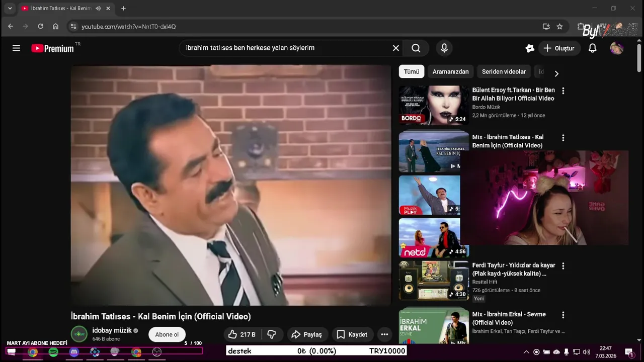Open taskbar clock showing 22:47
Screen dimensions: 644x362
pos(606,352)
